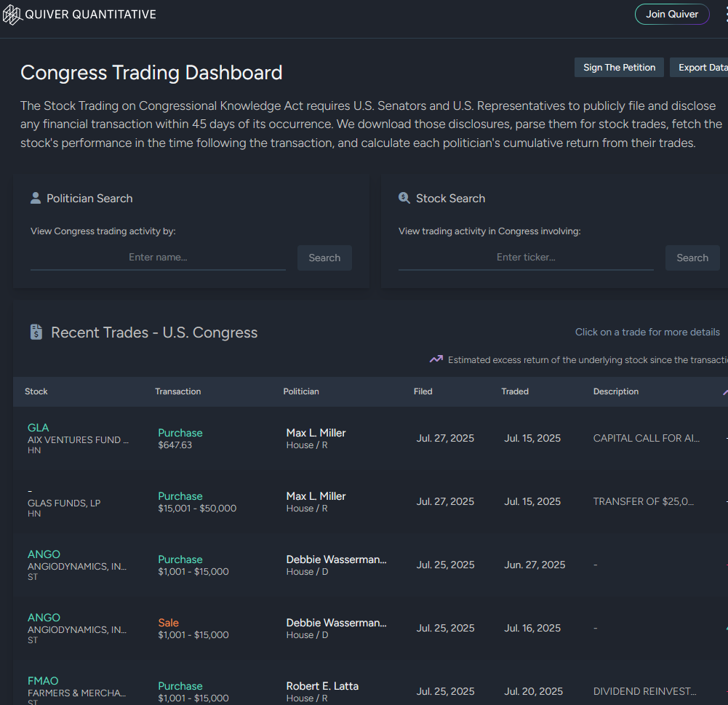
Task: Open ANGO ticker in the Purchase row
Action: (44, 554)
